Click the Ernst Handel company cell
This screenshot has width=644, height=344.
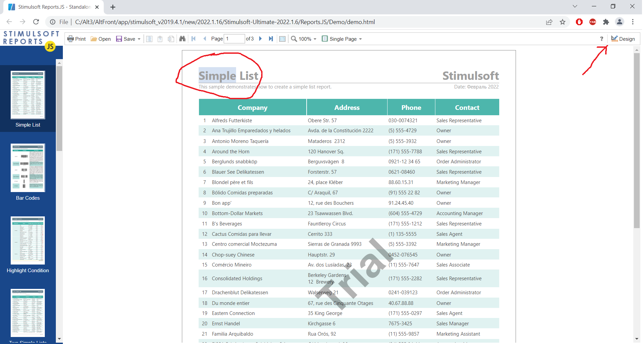pos(226,324)
